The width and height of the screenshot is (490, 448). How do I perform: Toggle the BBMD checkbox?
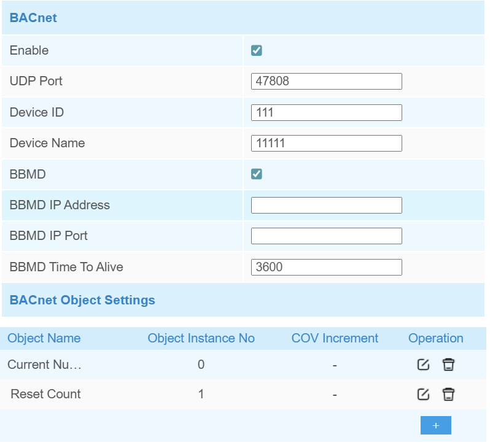[x=257, y=174]
